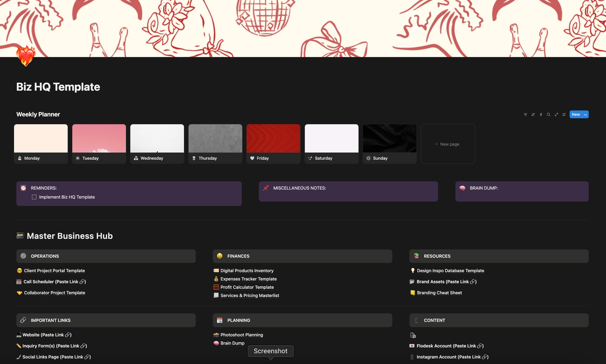Image resolution: width=606 pixels, height=364 pixels.
Task: Open the Friday card with red cover
Action: (x=273, y=144)
